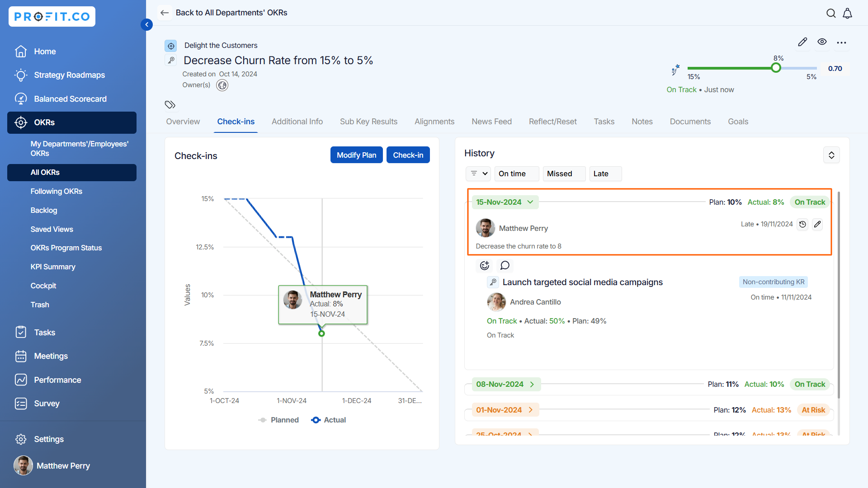Switch to the Sub Key Results tab
The image size is (868, 488).
pyautogui.click(x=368, y=122)
